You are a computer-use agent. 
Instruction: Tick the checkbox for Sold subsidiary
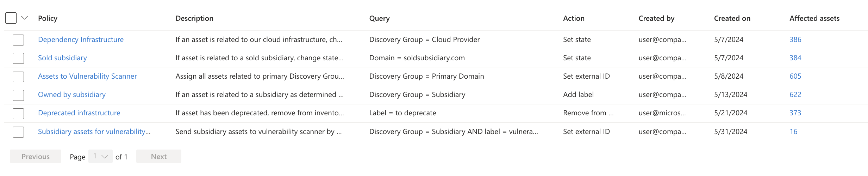[x=18, y=58]
